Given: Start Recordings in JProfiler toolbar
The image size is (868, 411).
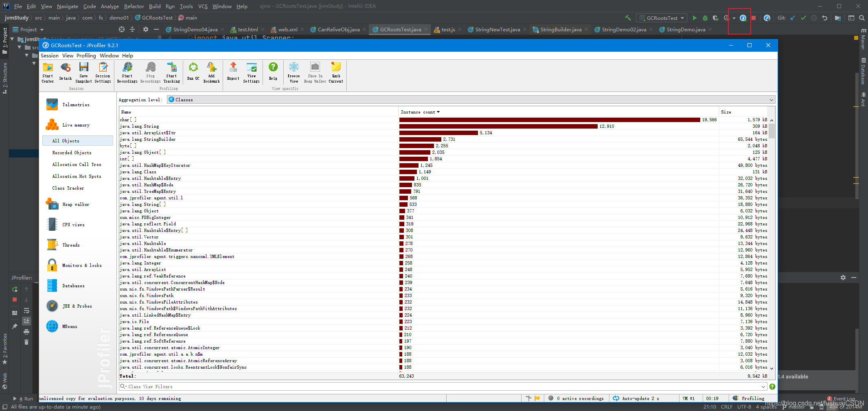Looking at the screenshot, I should (127, 72).
